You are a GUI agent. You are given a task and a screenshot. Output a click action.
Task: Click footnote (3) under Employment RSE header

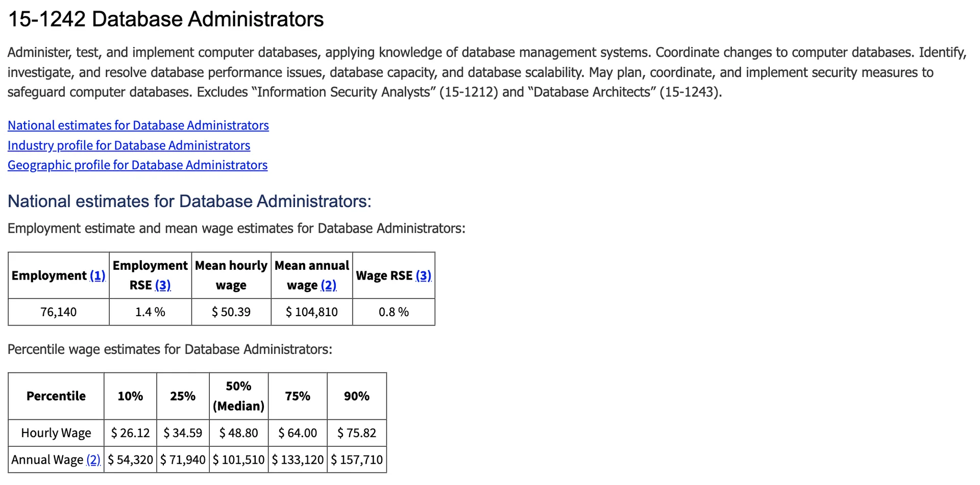pos(163,285)
